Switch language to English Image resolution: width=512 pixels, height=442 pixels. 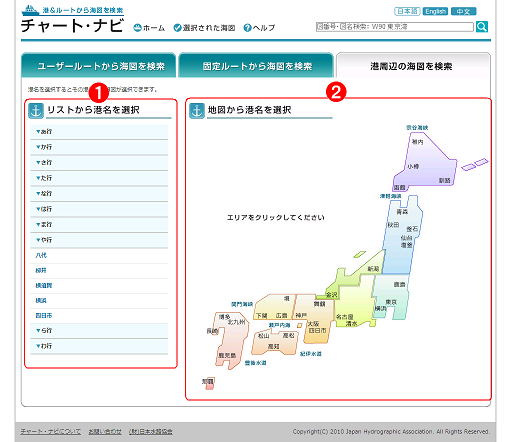(435, 11)
